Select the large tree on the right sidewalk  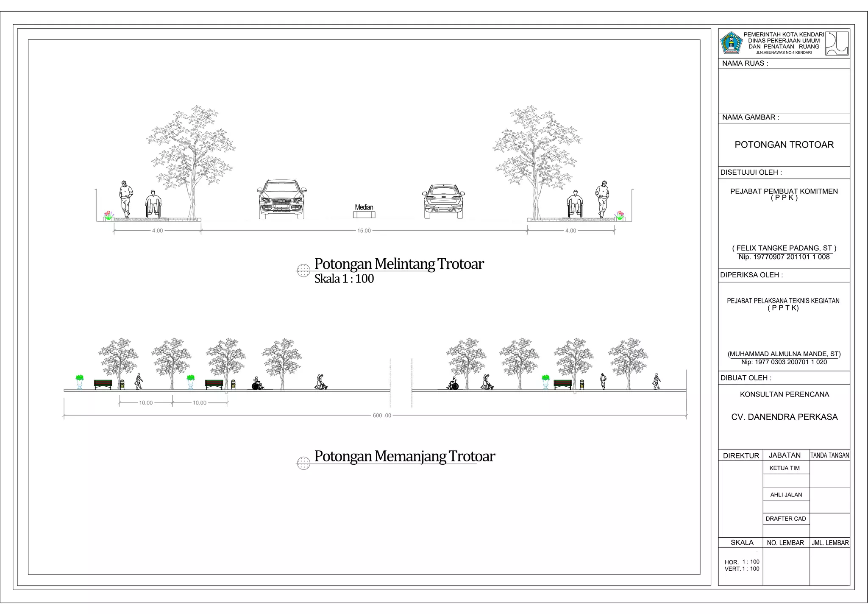(x=537, y=161)
